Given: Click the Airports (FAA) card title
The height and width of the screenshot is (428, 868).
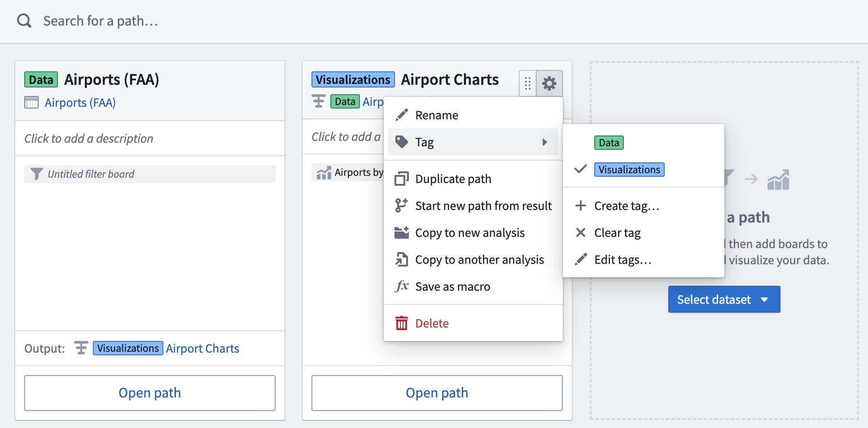Looking at the screenshot, I should 112,79.
